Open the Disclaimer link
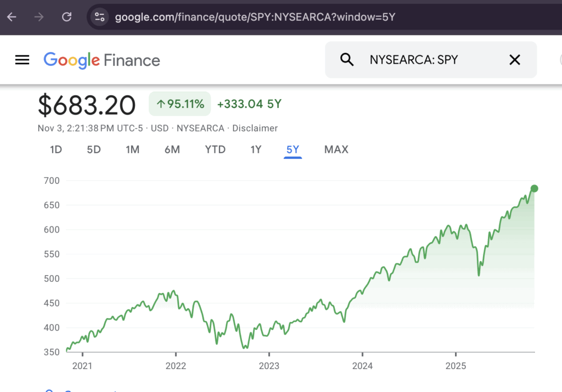 [x=255, y=128]
